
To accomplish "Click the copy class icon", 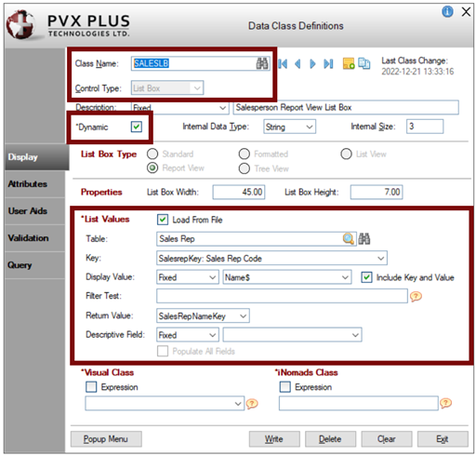I will [x=364, y=63].
